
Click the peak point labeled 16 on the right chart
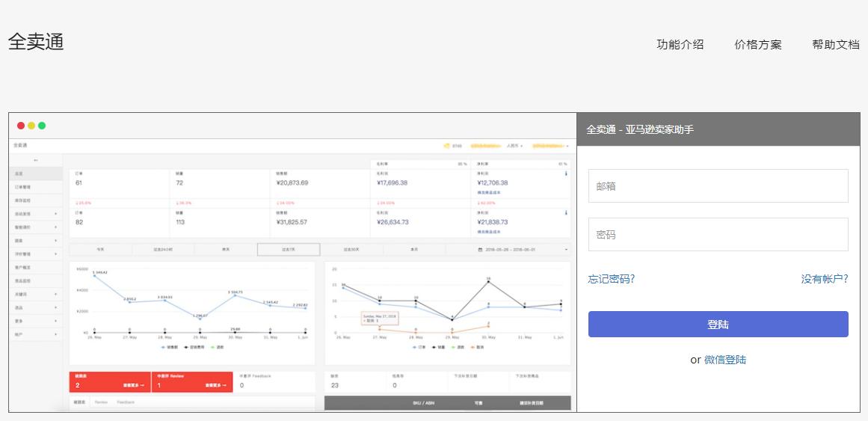coord(488,282)
